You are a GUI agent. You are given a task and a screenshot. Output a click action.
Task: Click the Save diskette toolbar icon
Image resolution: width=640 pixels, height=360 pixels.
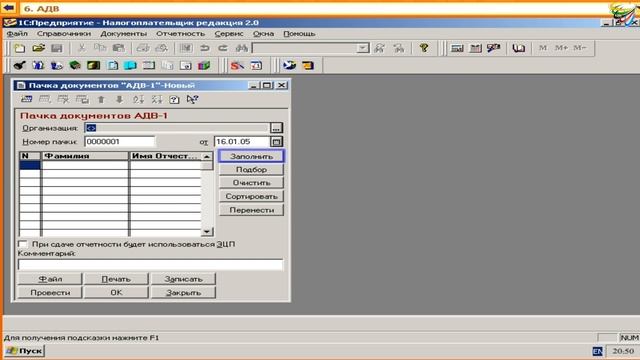click(56, 48)
